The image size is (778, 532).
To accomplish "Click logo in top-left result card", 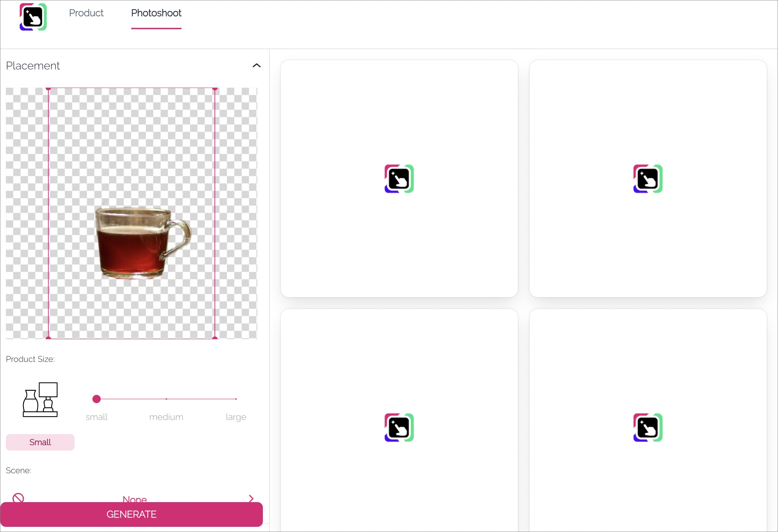I will pos(399,179).
